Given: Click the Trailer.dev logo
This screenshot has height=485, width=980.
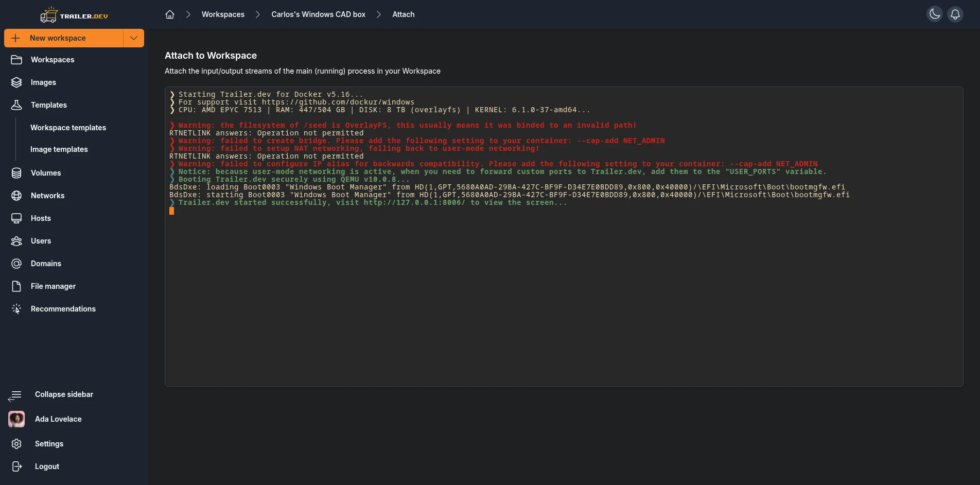Looking at the screenshot, I should pos(74,15).
